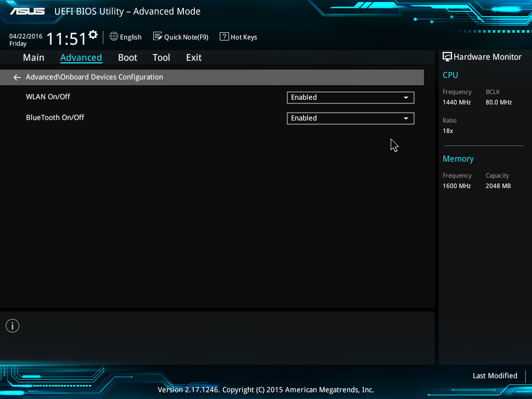Open the Boot tab
This screenshot has width=532, height=399.
128,58
